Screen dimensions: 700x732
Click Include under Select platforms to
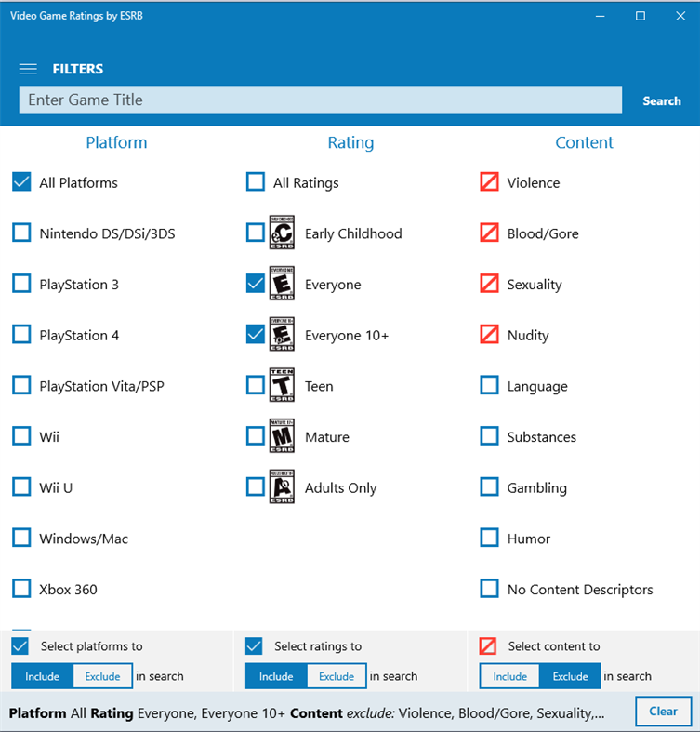42,676
